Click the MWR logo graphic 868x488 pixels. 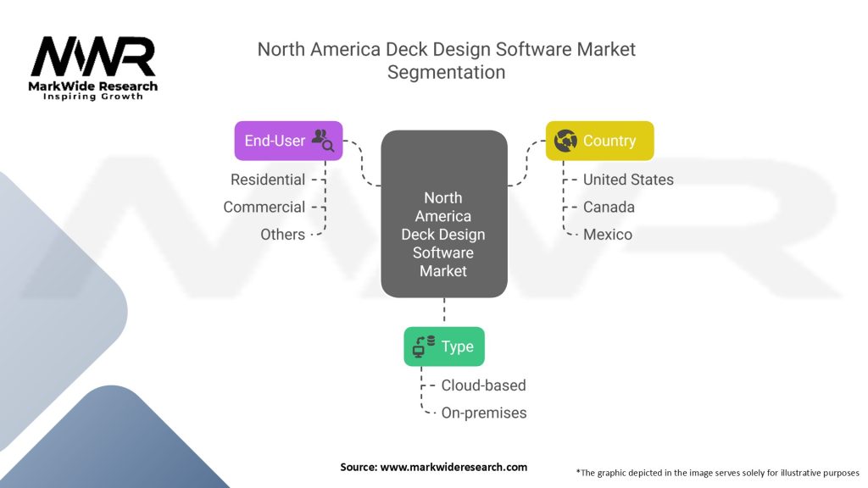pos(93,57)
